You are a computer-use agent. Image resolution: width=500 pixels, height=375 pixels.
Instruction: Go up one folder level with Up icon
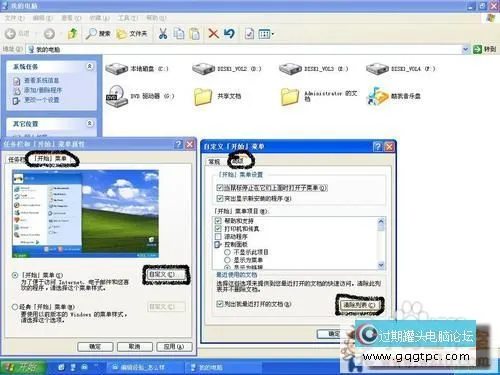click(x=73, y=33)
